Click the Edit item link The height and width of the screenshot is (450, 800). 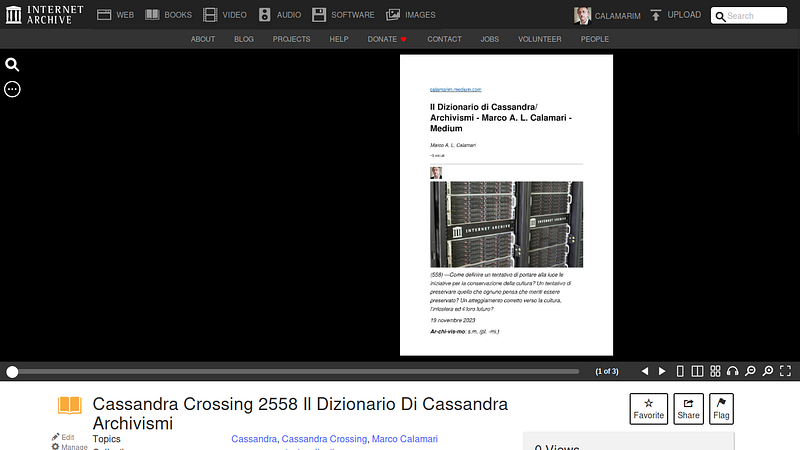(63, 437)
